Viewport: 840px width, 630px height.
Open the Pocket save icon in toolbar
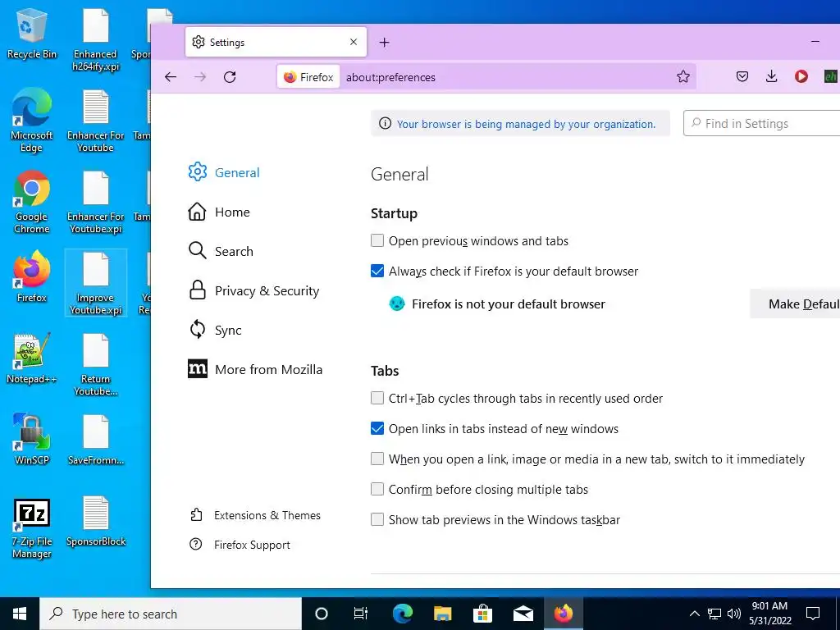(742, 76)
